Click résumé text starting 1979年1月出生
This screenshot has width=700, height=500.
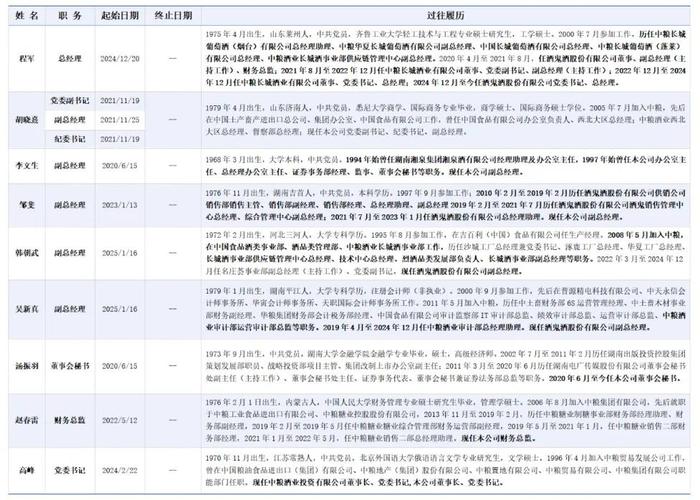446,309
